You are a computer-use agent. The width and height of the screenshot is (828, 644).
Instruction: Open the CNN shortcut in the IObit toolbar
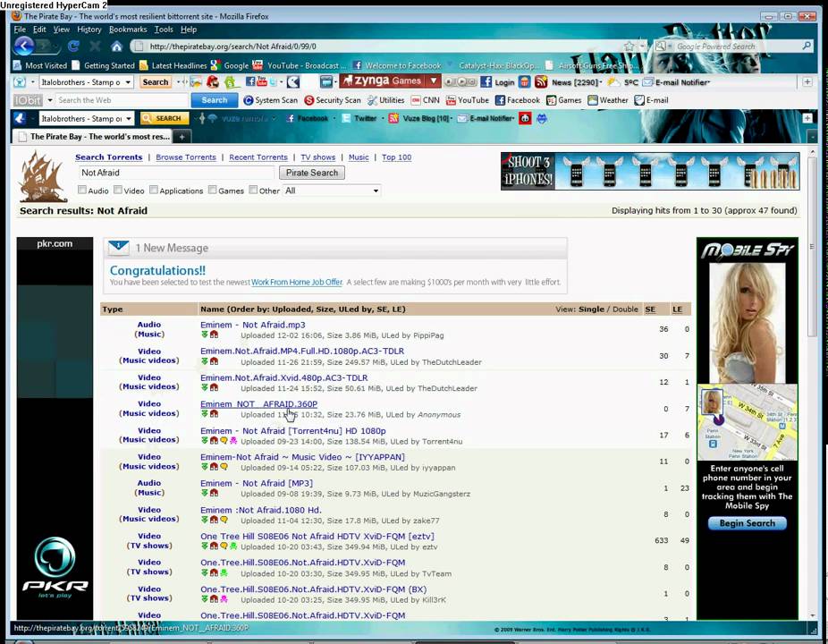pyautogui.click(x=425, y=100)
